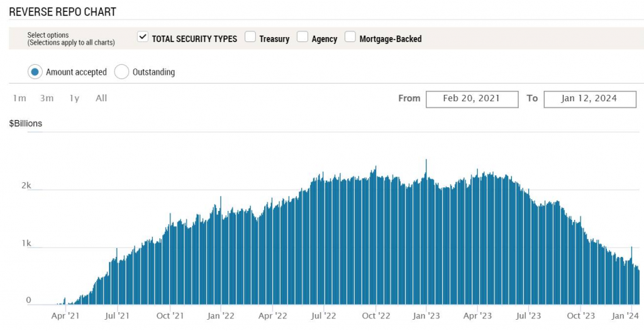Enable the Treasury checkbox
Screen dimensions: 644x331
click(x=250, y=38)
